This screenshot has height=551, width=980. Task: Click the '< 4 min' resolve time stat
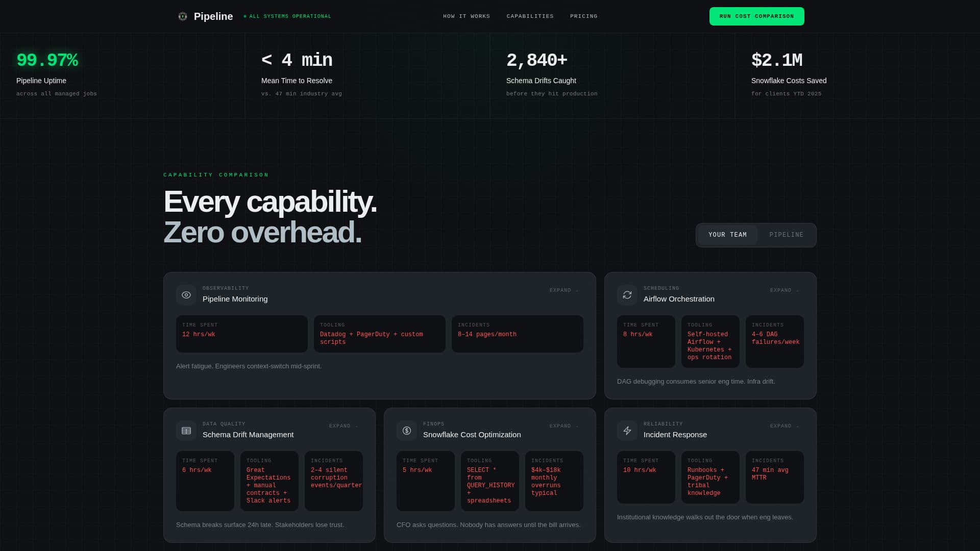pos(297,60)
